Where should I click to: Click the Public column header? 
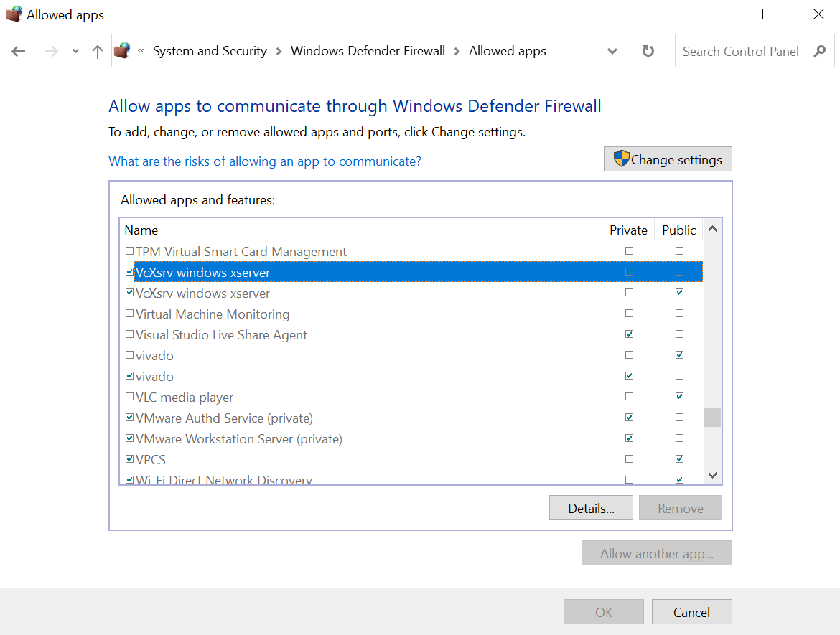tap(678, 230)
